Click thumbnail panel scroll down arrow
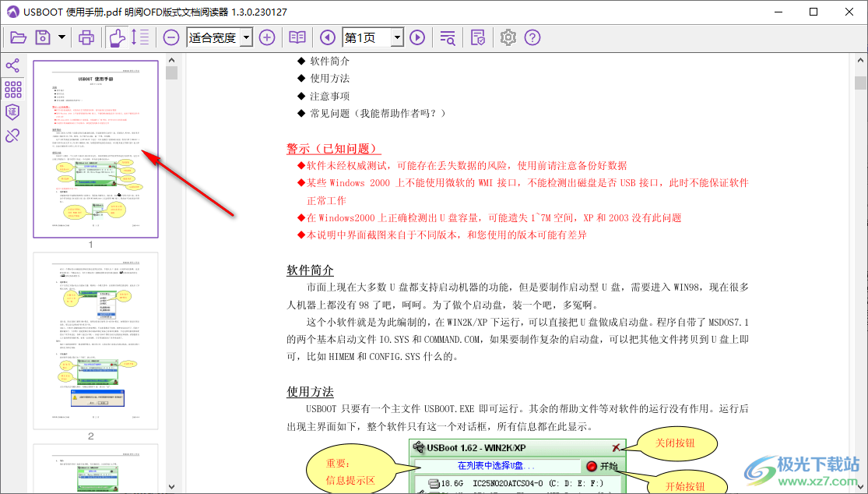The image size is (868, 494). 171,487
